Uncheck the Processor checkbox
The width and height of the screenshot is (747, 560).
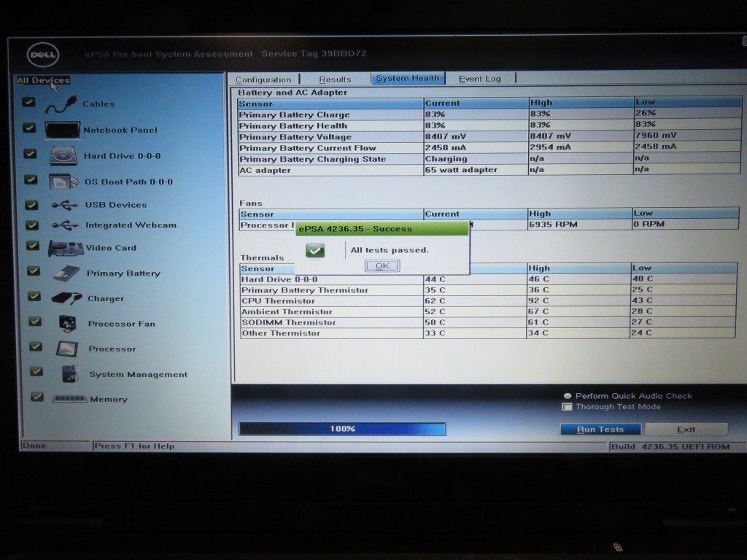[36, 346]
